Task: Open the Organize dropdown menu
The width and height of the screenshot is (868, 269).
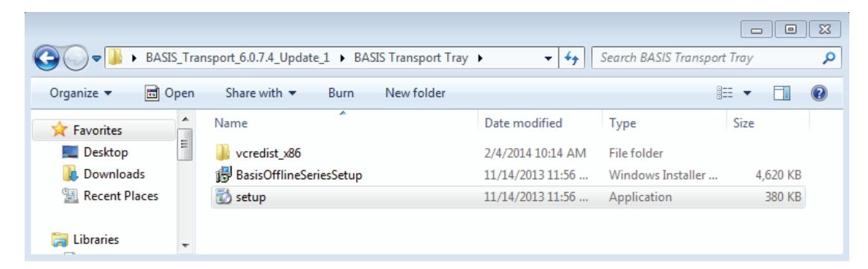Action: (81, 93)
